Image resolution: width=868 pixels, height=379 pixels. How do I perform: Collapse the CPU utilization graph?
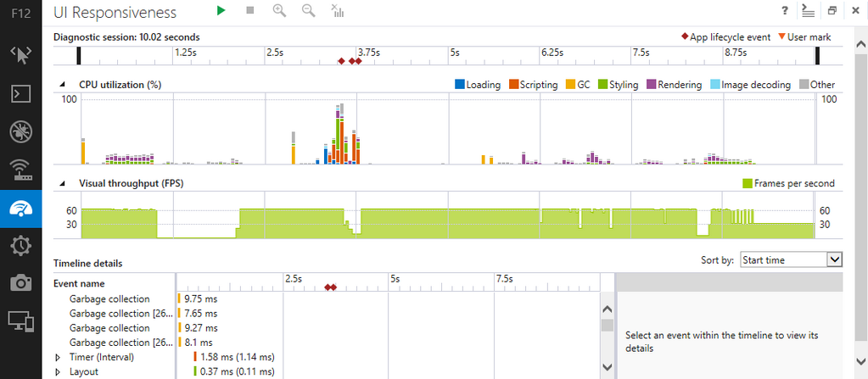pyautogui.click(x=62, y=85)
